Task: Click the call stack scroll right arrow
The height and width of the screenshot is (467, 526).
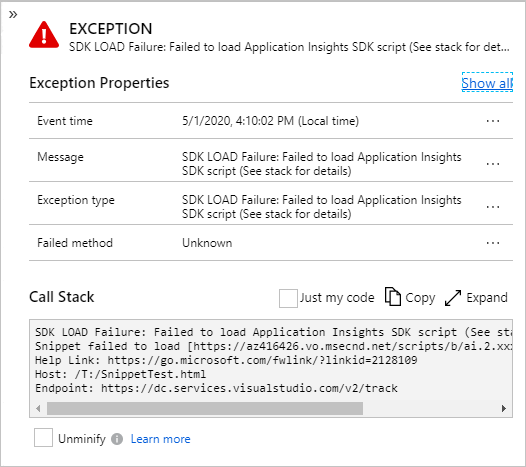Action: (x=504, y=408)
